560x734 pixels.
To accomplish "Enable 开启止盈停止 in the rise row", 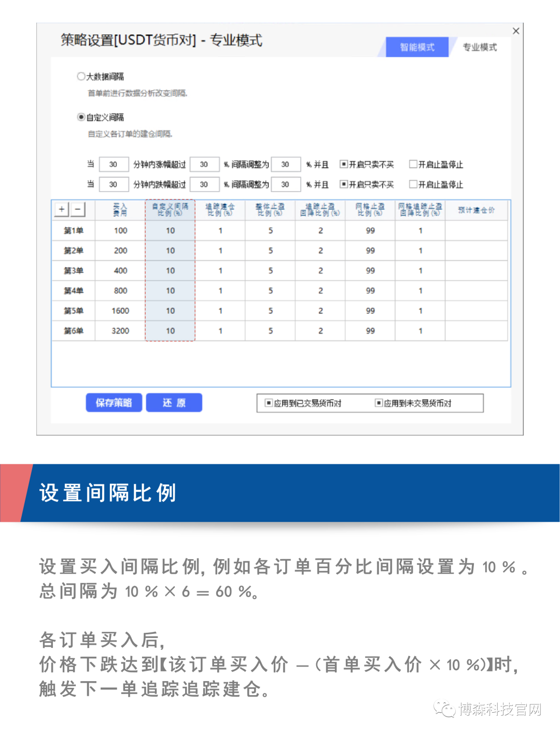I will pyautogui.click(x=413, y=164).
